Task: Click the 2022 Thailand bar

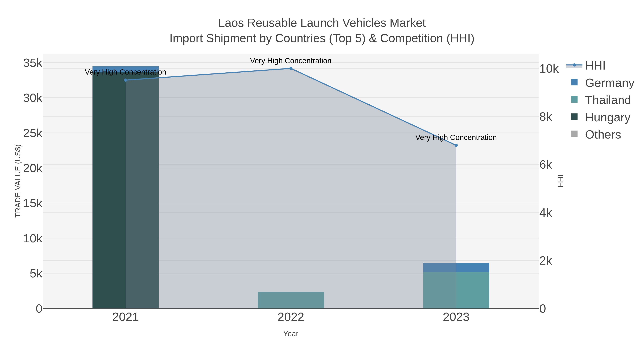Action: pyautogui.click(x=291, y=300)
